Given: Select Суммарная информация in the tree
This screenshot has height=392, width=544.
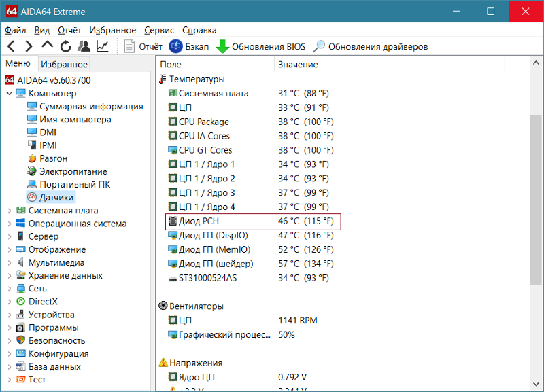Looking at the screenshot, I should point(85,107).
